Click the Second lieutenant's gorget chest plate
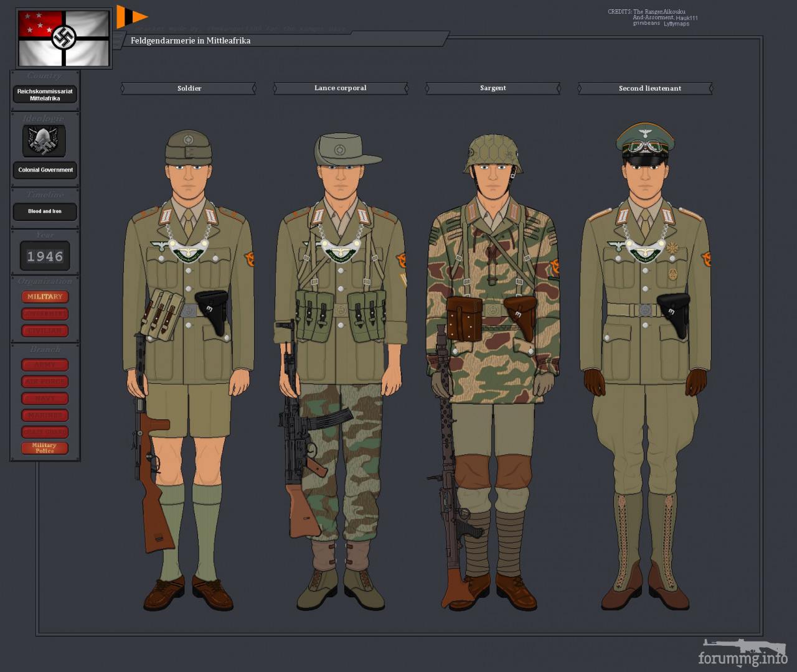This screenshot has height=672, width=797. coord(645,250)
